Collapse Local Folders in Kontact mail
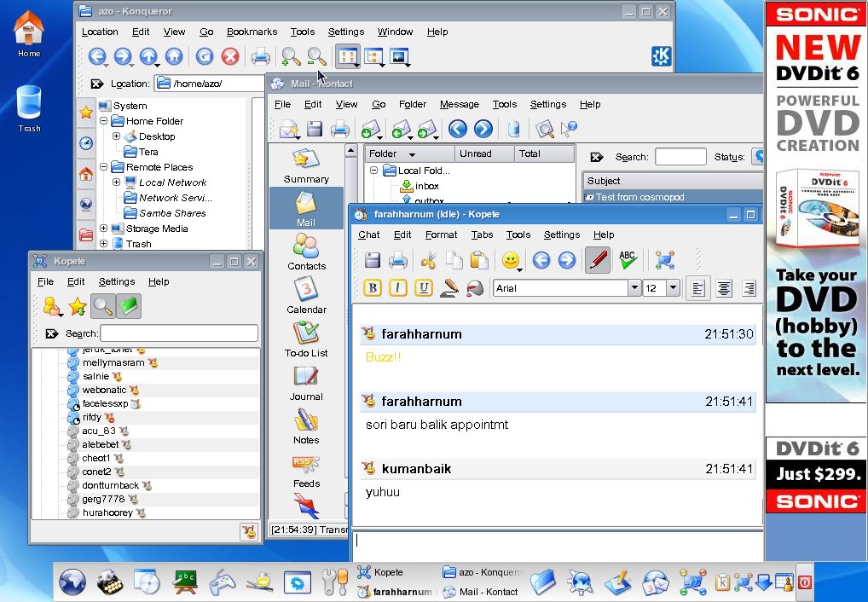868x602 pixels. pos(373,170)
